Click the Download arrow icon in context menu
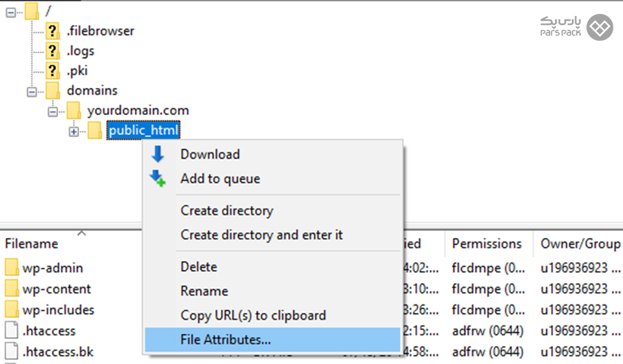 158,154
